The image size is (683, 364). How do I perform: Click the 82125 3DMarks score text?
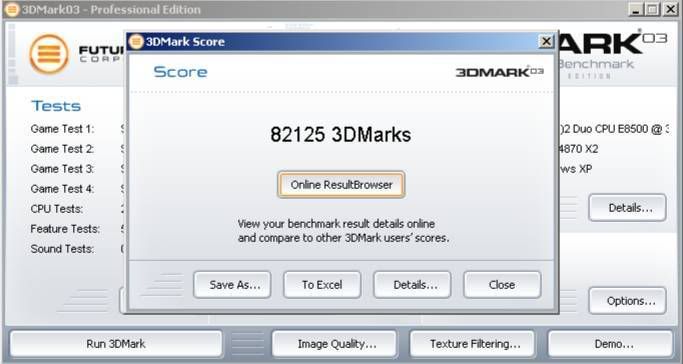click(341, 134)
